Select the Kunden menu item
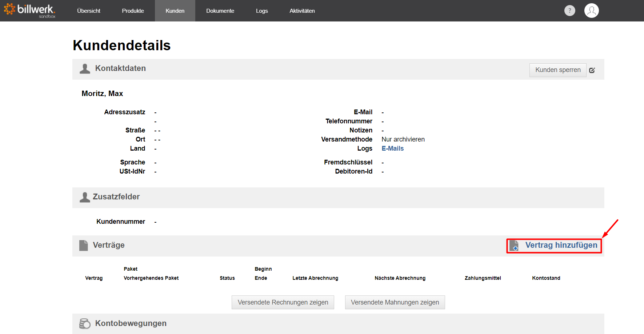Screen dimensions: 644x334 175,11
